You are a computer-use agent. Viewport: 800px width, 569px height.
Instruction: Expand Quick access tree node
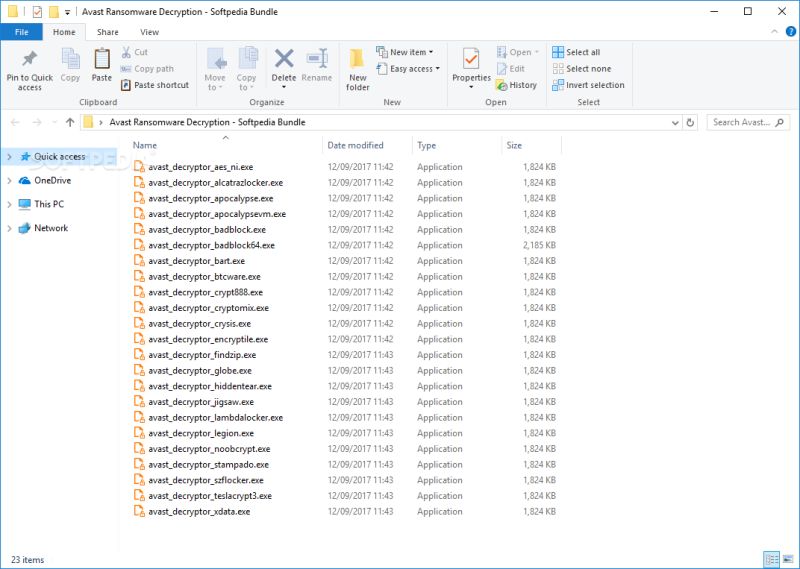coord(9,157)
